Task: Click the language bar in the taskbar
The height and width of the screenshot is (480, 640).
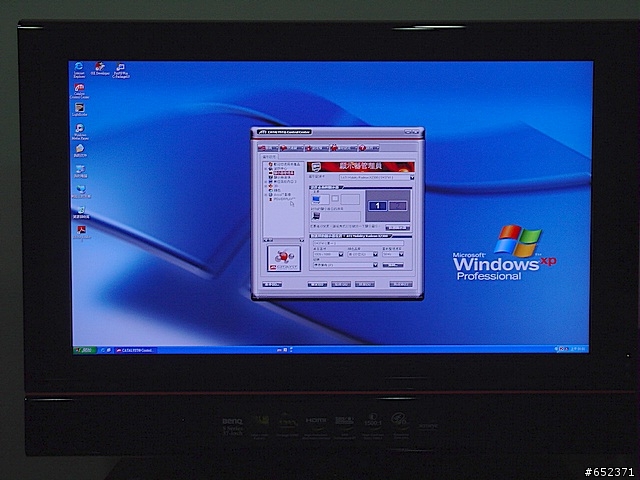Action: click(284, 350)
